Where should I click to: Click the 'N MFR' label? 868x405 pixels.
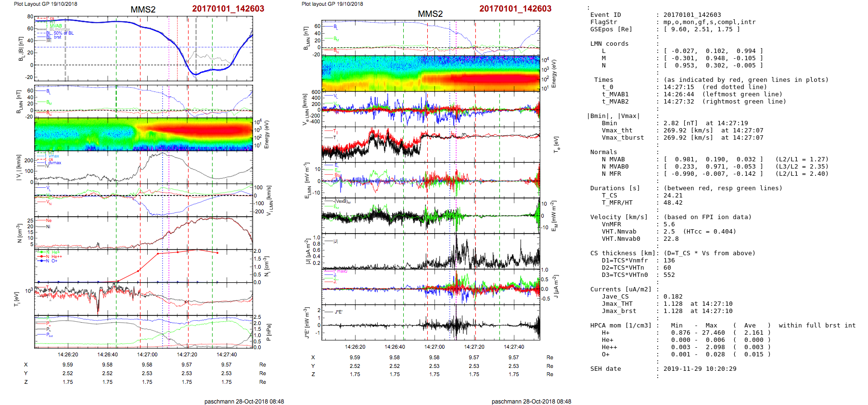coord(611,174)
